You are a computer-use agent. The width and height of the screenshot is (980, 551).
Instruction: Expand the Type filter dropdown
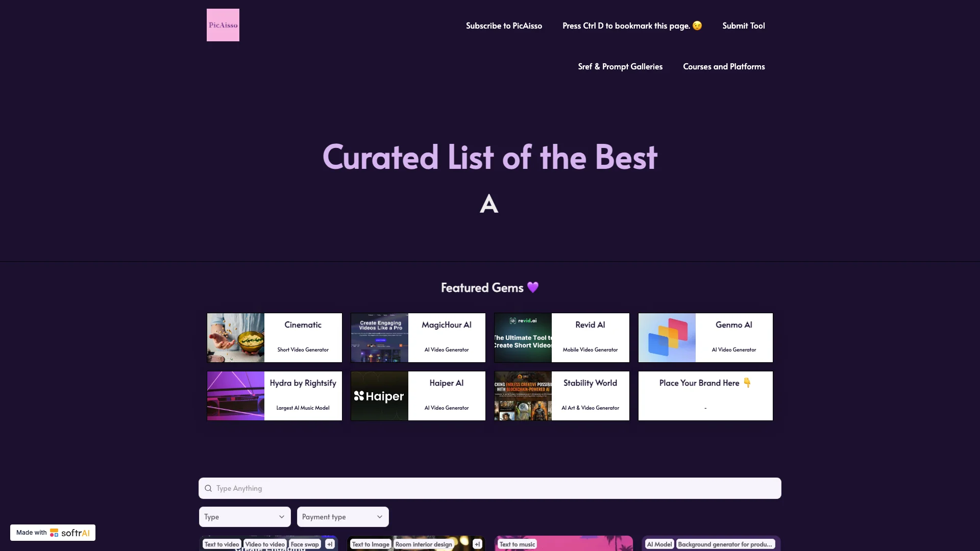click(x=244, y=516)
